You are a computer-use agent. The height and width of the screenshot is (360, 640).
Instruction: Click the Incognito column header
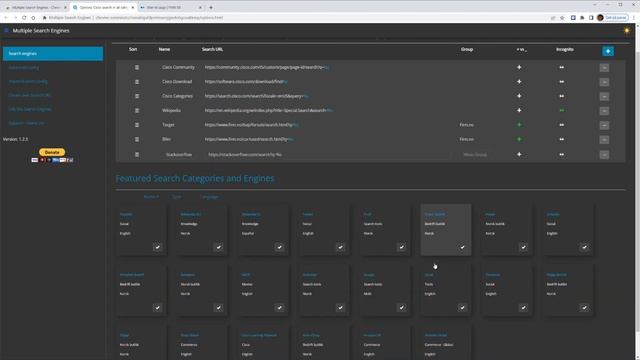pos(564,49)
